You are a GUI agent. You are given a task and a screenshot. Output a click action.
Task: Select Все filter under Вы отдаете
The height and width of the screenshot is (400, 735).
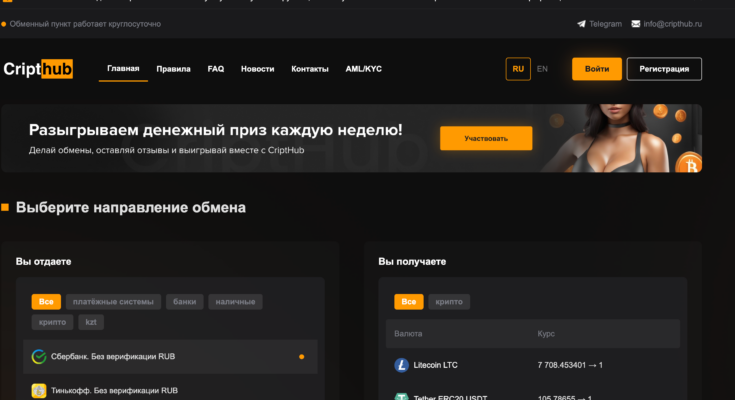point(46,302)
